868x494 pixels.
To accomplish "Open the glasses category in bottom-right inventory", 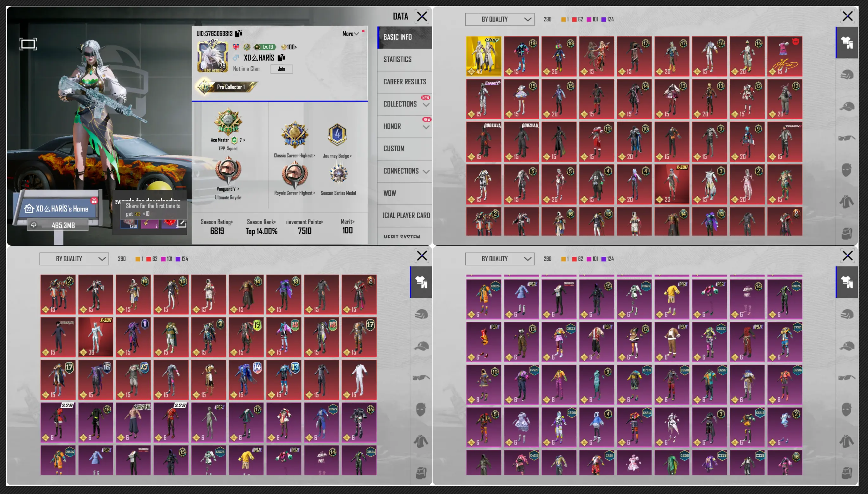I will point(847,377).
